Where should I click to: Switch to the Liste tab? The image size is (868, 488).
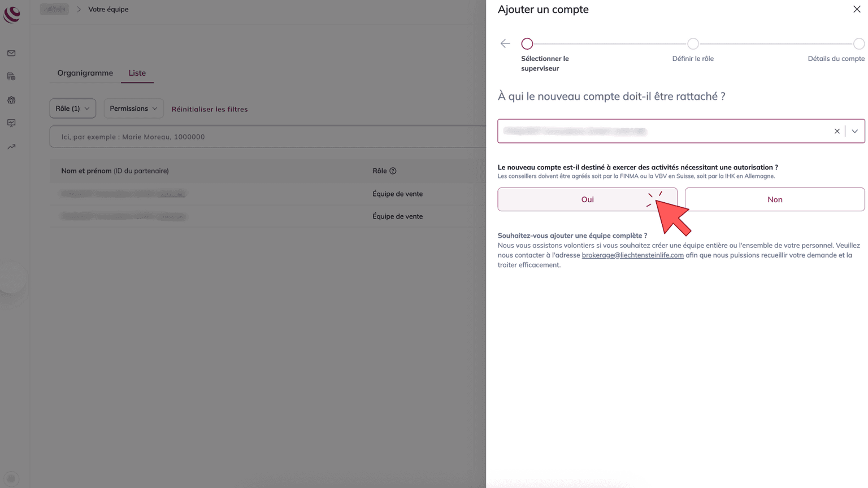pyautogui.click(x=137, y=73)
